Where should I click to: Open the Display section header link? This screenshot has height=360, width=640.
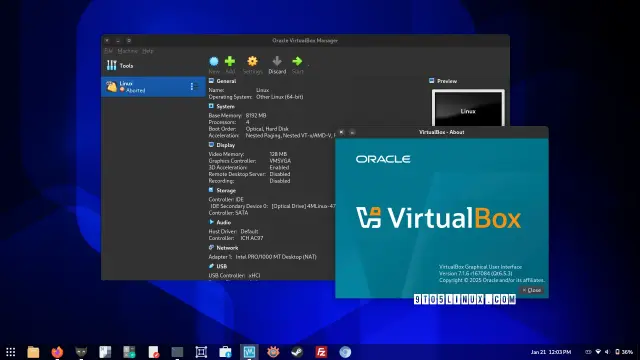[x=226, y=145]
